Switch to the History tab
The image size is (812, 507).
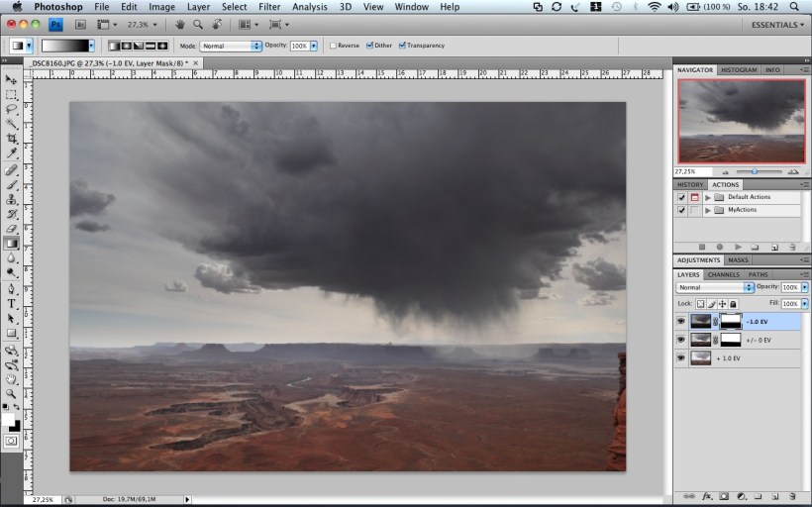tap(690, 184)
